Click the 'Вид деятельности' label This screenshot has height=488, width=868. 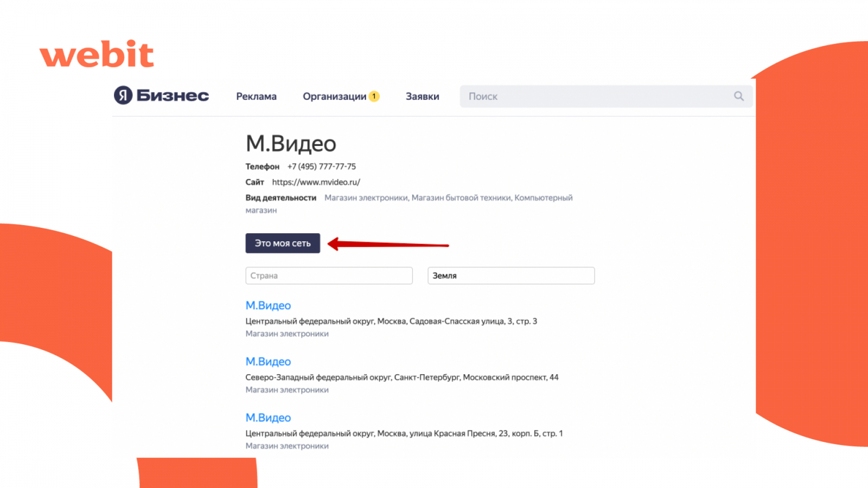click(x=281, y=198)
